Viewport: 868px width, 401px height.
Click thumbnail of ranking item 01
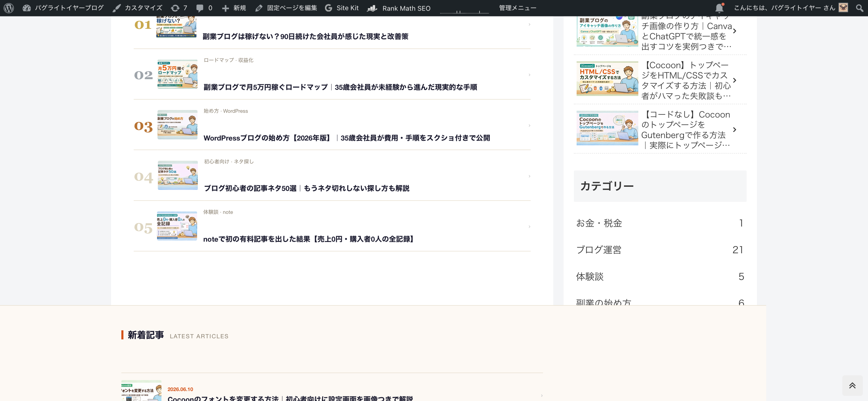tap(176, 27)
